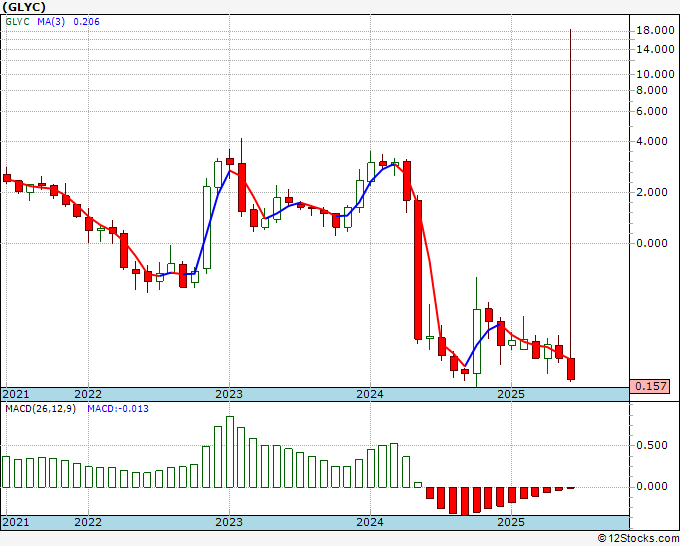The image size is (680, 546).
Task: Click the tallest green MACD bar at 2023
Action: tap(230, 452)
